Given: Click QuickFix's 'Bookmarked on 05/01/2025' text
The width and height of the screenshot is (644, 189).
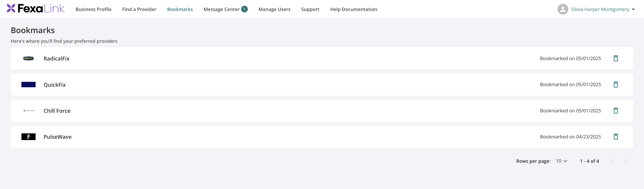Looking at the screenshot, I should (x=570, y=84).
